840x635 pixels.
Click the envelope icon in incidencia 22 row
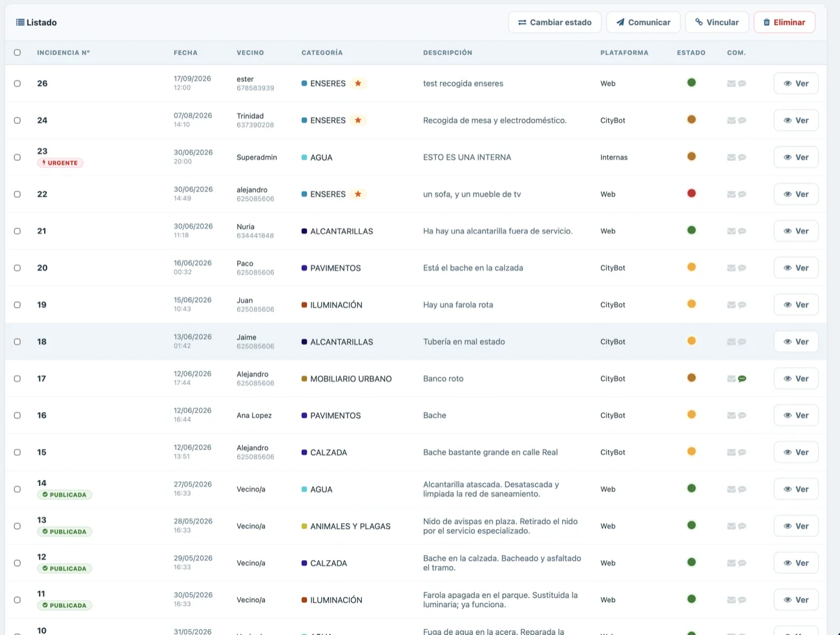[x=731, y=194]
